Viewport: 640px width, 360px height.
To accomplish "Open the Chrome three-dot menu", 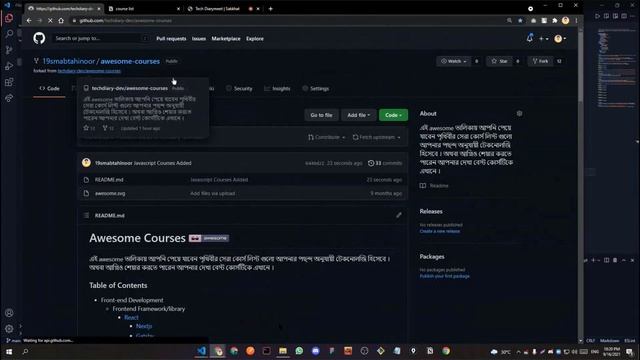I will click(x=576, y=20).
